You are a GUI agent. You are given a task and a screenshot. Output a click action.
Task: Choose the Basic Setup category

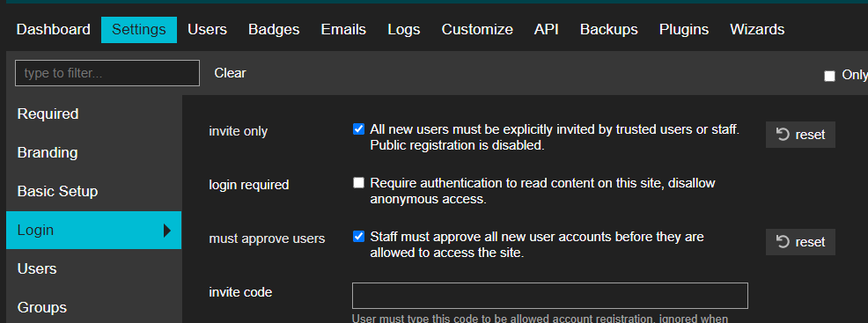(x=94, y=191)
